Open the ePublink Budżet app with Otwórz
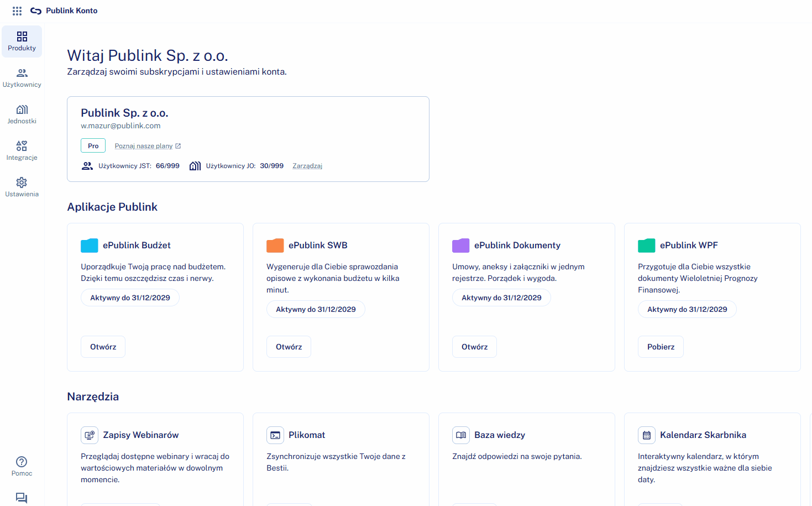Image resolution: width=812 pixels, height=506 pixels. coord(103,347)
